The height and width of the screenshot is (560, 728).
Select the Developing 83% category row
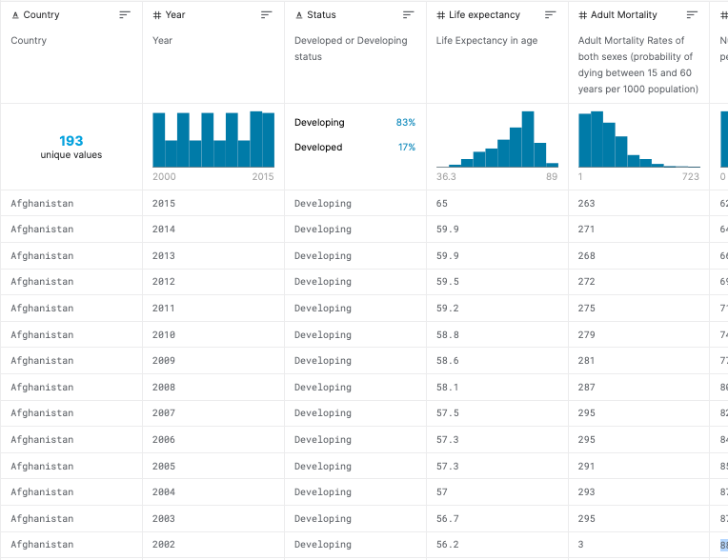[x=354, y=123]
